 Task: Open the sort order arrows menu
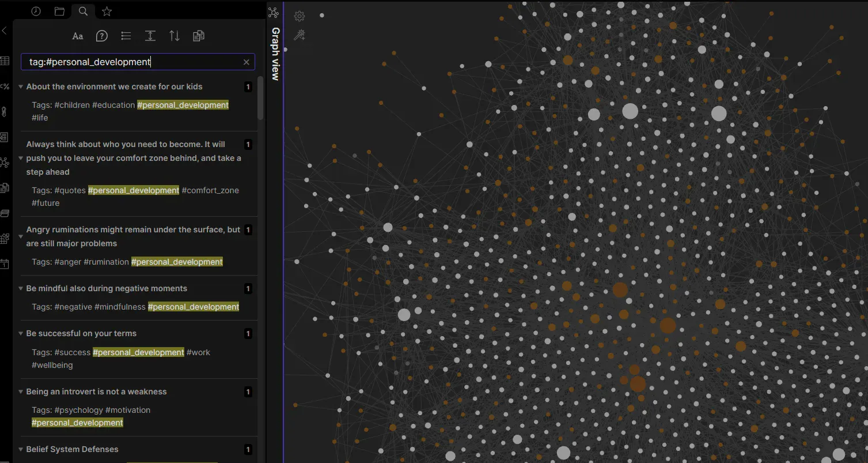175,36
